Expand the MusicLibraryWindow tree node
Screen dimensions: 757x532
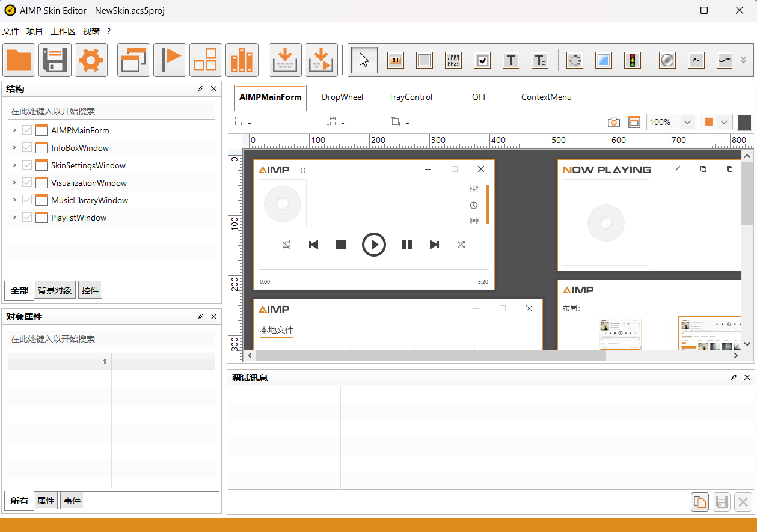point(14,200)
